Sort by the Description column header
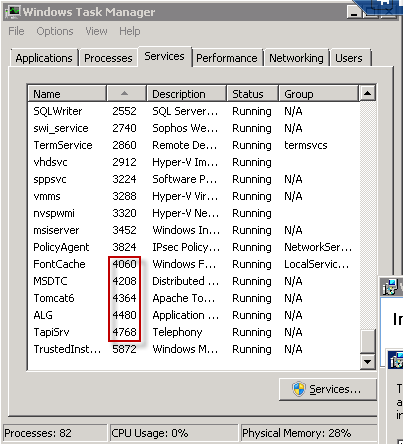Image resolution: width=403 pixels, height=444 pixels. 186,94
